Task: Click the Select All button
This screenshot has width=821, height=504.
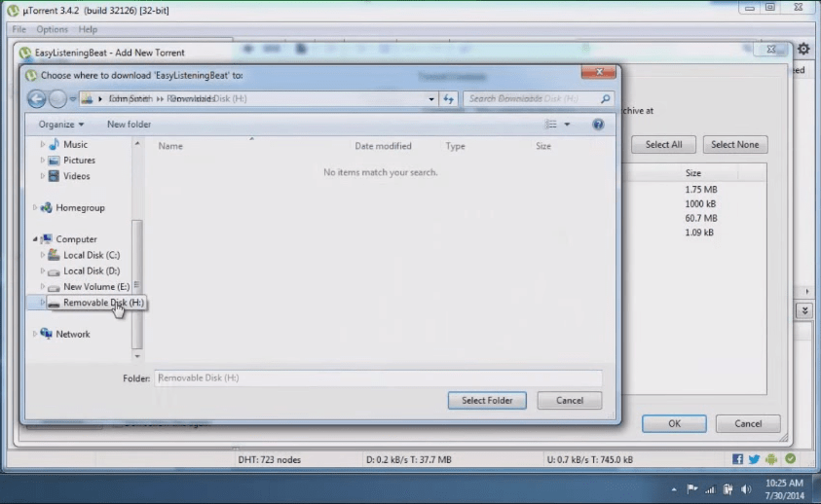Action: point(663,144)
